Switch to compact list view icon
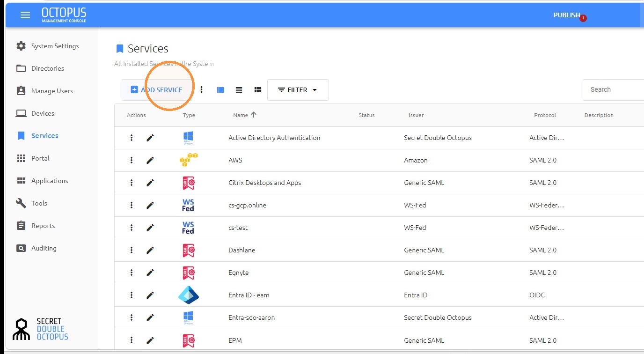Screen dimensions: 644x354 (239, 90)
